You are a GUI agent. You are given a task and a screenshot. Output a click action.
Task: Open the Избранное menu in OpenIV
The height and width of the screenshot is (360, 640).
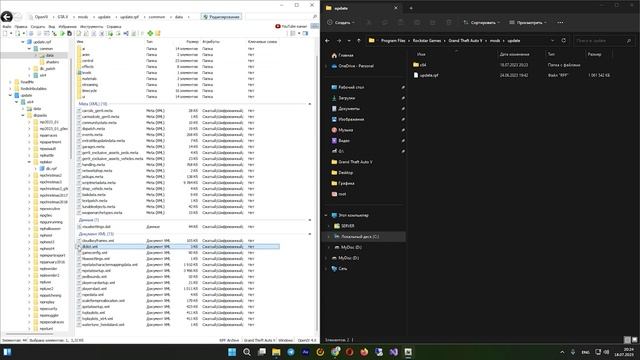tap(67, 27)
